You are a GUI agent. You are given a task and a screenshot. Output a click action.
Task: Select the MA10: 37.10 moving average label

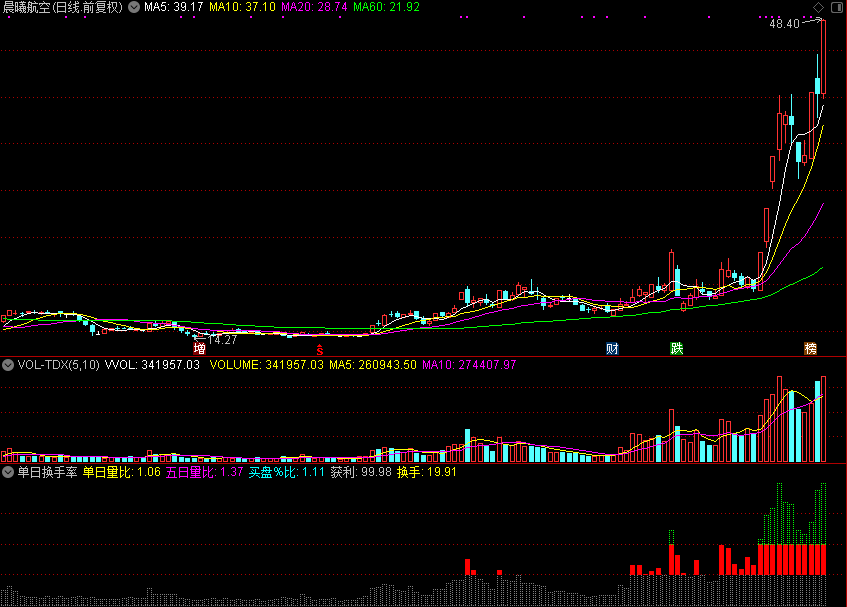point(242,7)
